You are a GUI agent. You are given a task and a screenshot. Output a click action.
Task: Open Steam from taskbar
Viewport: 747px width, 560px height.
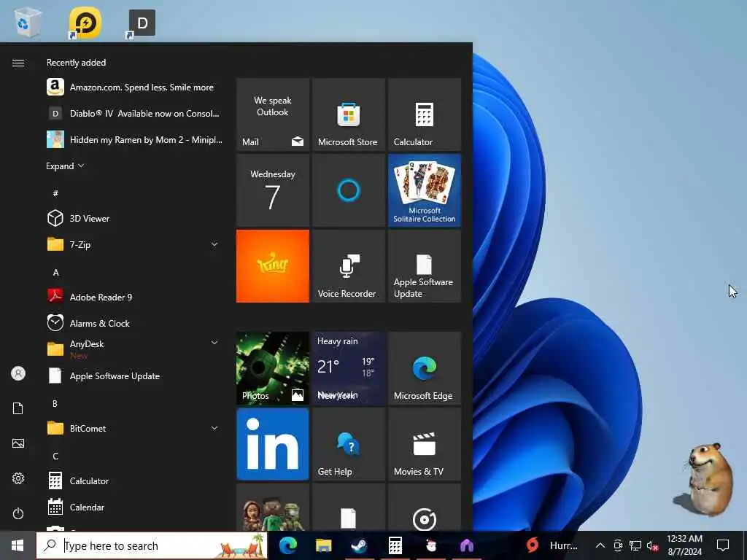click(x=359, y=545)
